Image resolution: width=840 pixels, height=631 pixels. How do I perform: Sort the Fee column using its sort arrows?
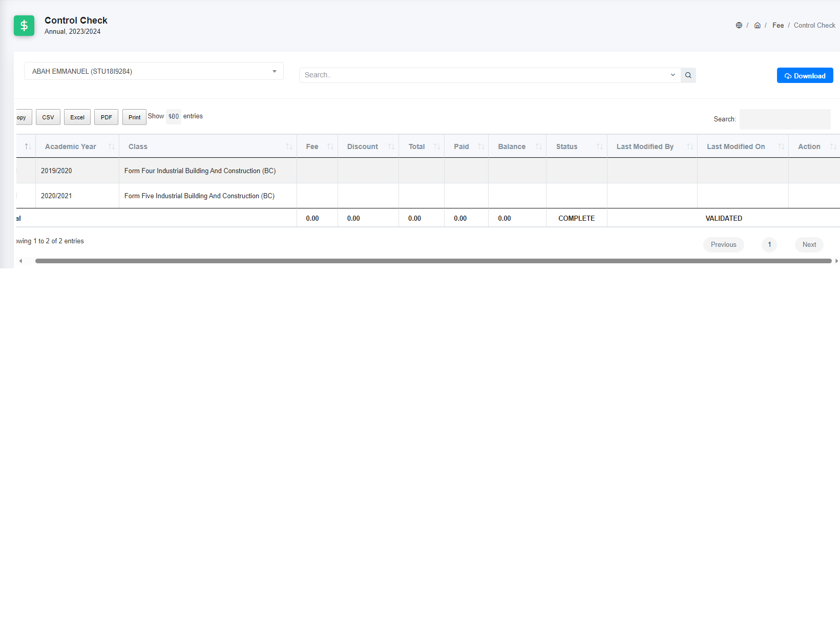330,146
